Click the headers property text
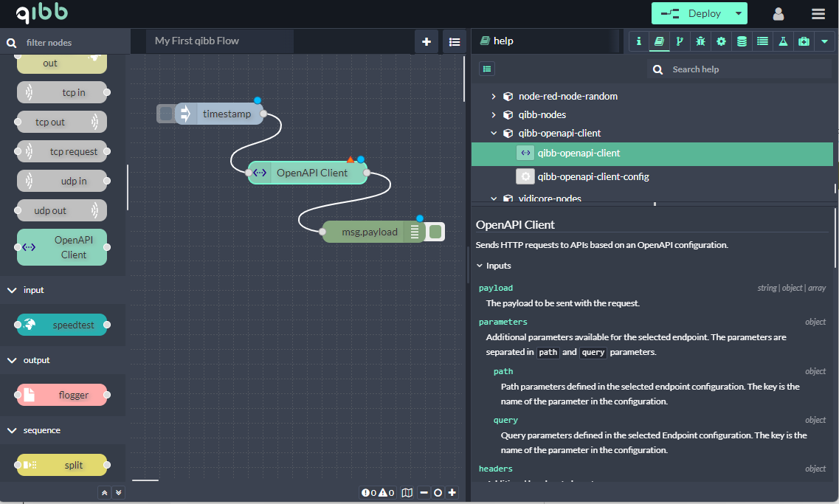 [x=495, y=469]
